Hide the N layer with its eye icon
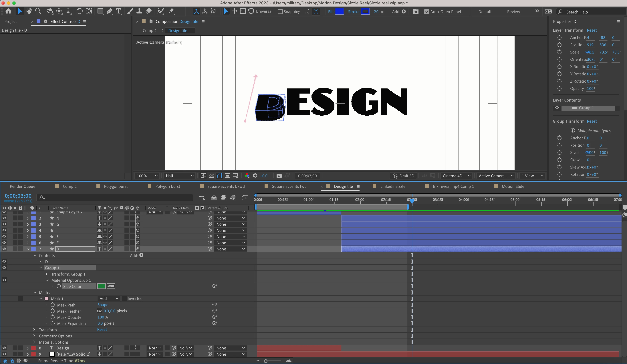627x364 pixels. click(4, 218)
